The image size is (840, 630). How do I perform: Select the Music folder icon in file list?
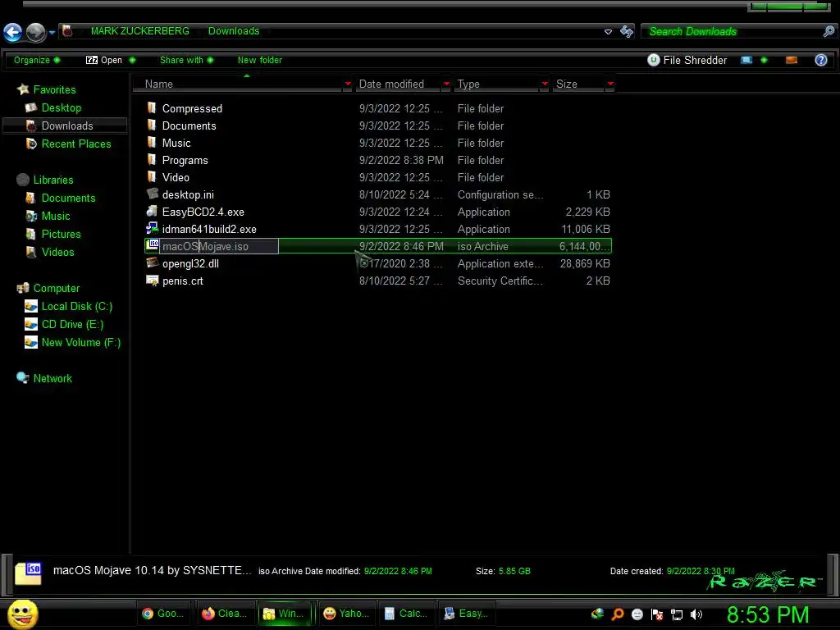(x=152, y=143)
